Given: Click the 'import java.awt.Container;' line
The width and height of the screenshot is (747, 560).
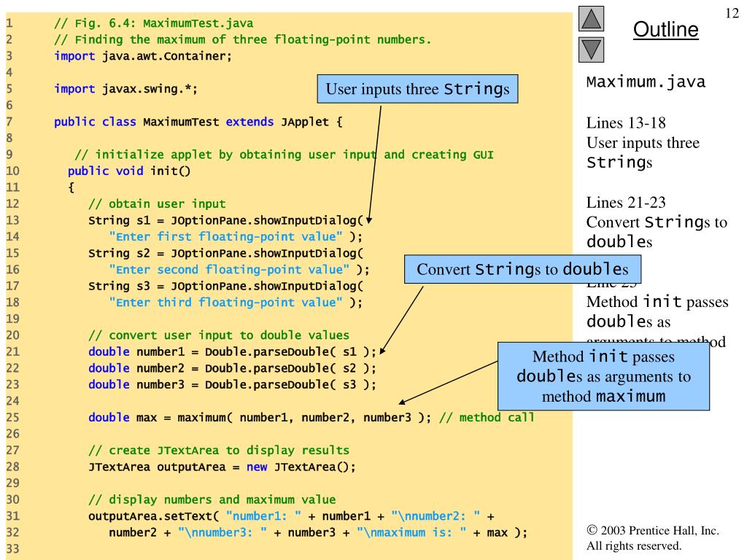Looking at the screenshot, I should [143, 56].
